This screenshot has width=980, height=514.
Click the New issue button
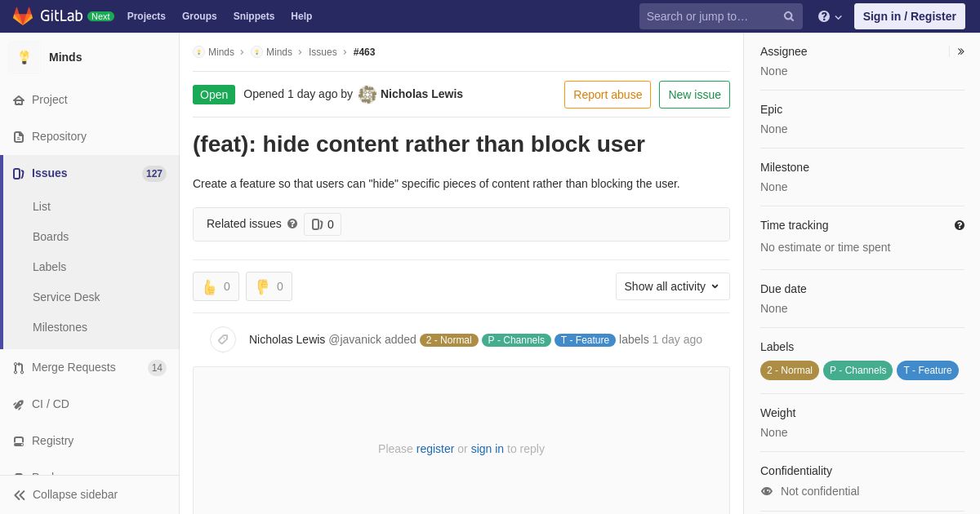694,95
